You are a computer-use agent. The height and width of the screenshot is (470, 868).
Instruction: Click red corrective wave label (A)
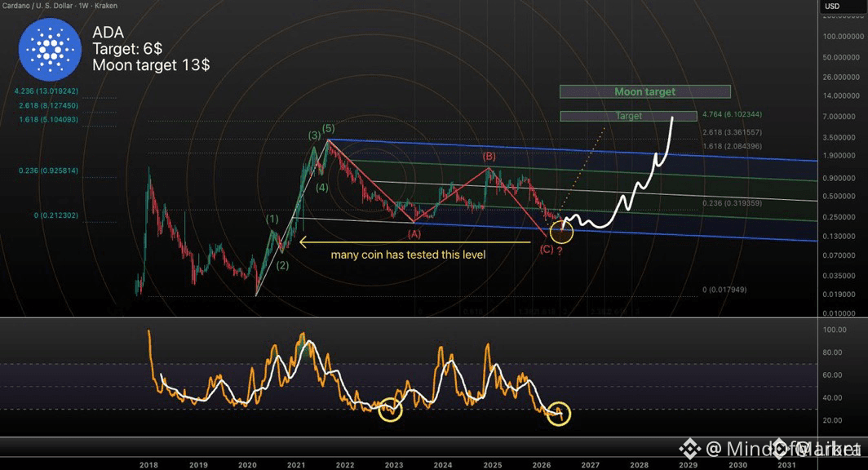(414, 234)
